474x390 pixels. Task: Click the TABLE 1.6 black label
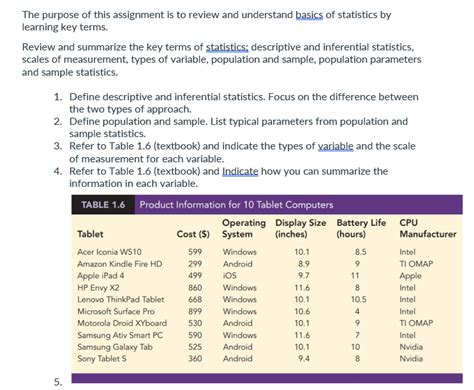103,205
